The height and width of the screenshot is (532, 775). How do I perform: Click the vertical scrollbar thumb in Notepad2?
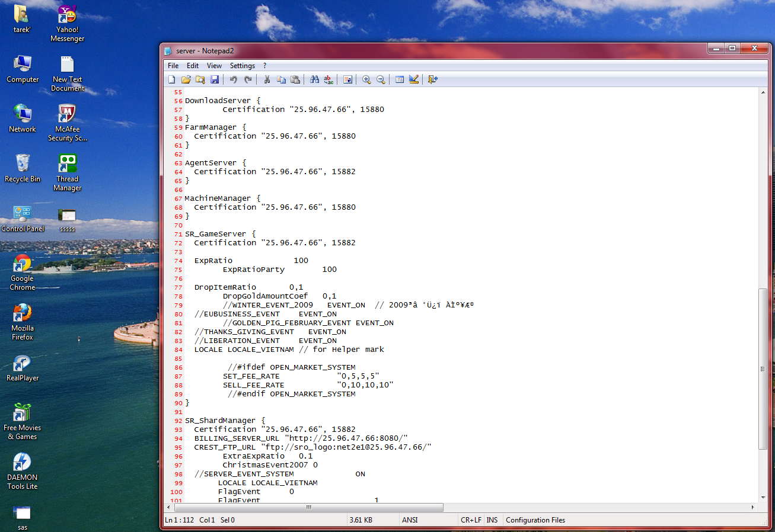pyautogui.click(x=764, y=368)
